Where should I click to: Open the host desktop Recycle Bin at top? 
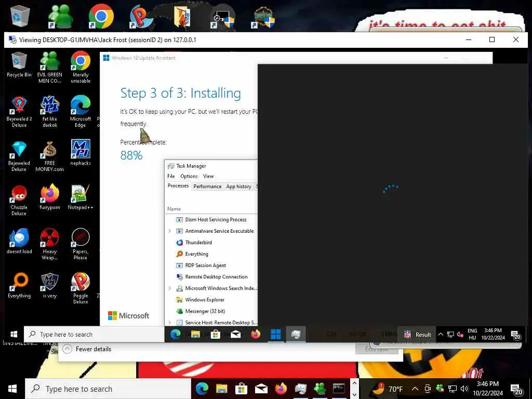(20, 16)
